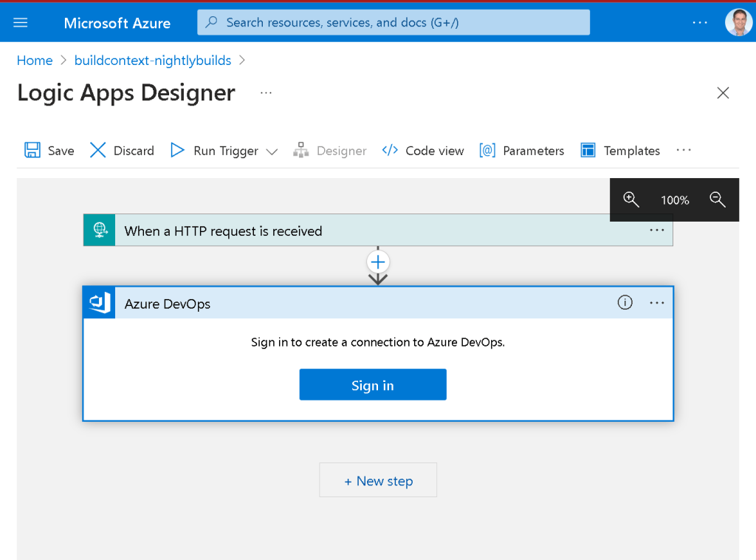Image resolution: width=756 pixels, height=560 pixels.
Task: Go to the Home breadcrumb
Action: click(x=35, y=61)
